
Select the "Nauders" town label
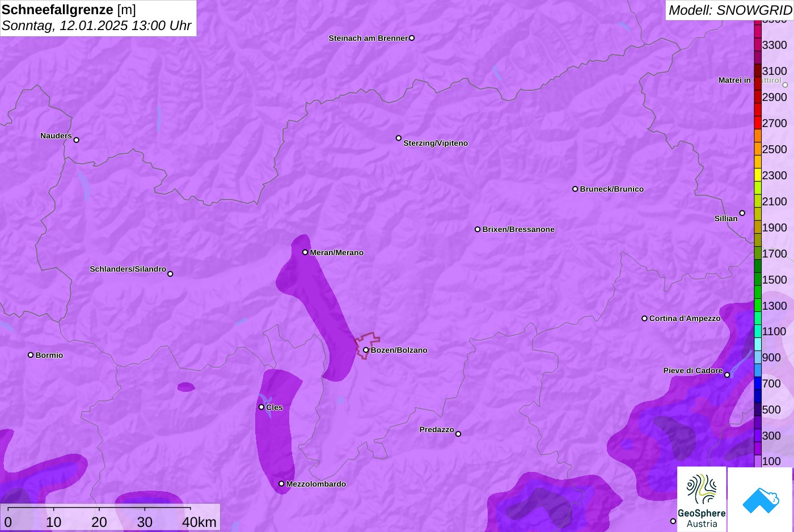[56, 136]
